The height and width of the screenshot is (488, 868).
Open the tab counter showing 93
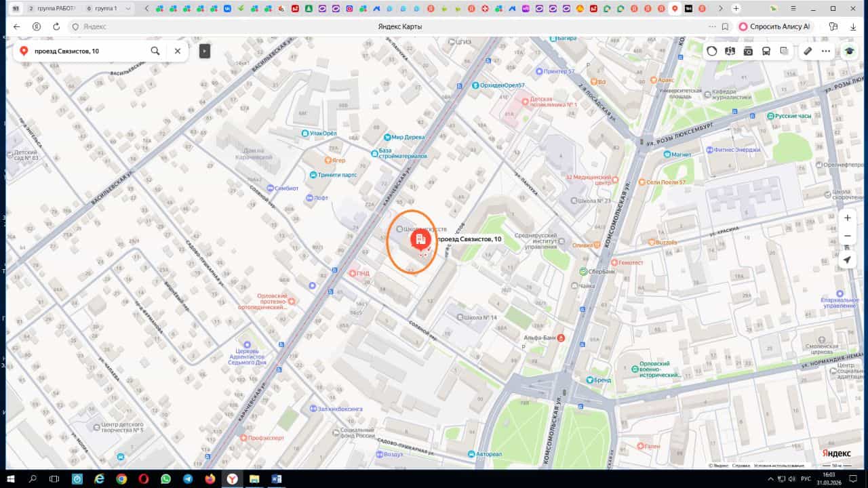pos(16,8)
